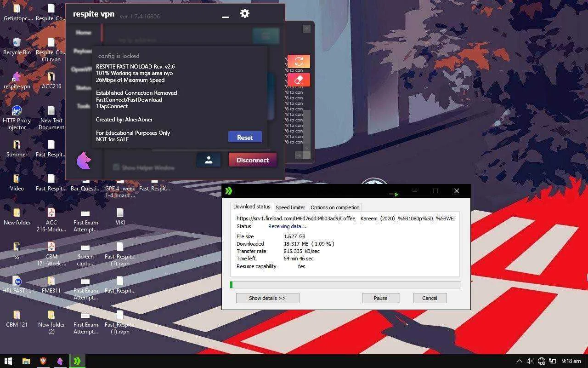
Task: Select the New folder (2) icon
Action: click(51, 322)
